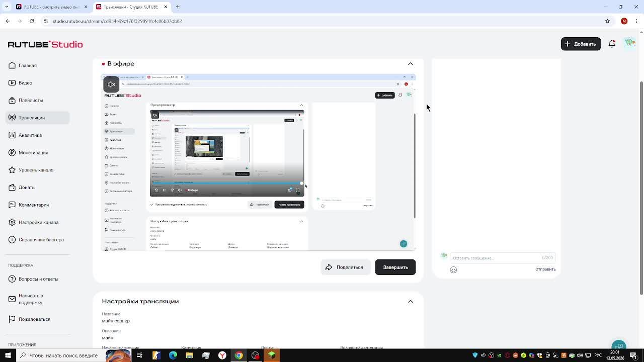Click the Комментарии label in the sidebar

click(x=34, y=205)
